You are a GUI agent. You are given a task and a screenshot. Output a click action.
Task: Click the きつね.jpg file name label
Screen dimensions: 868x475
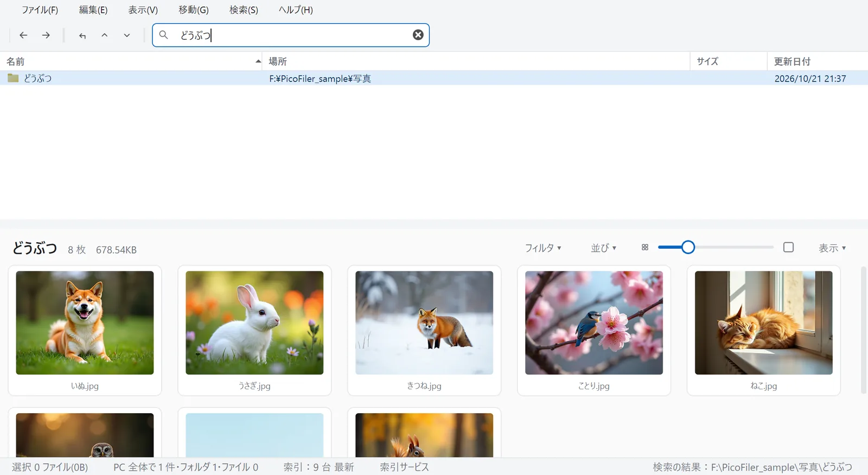coord(424,386)
